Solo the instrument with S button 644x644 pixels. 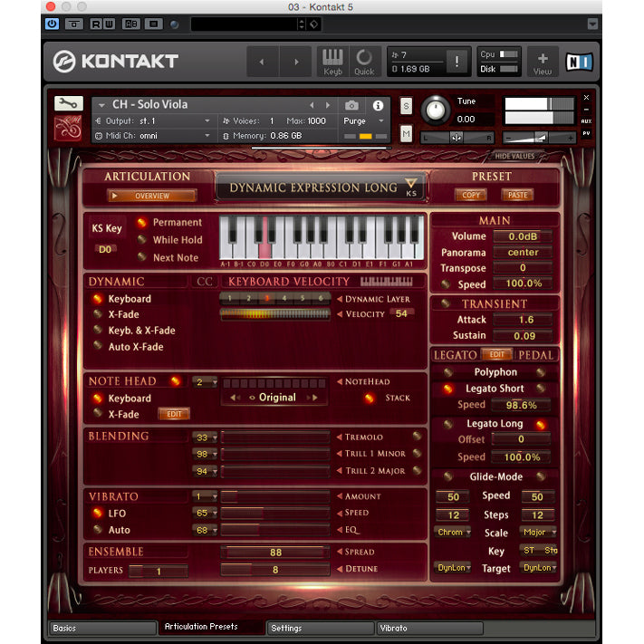(406, 105)
